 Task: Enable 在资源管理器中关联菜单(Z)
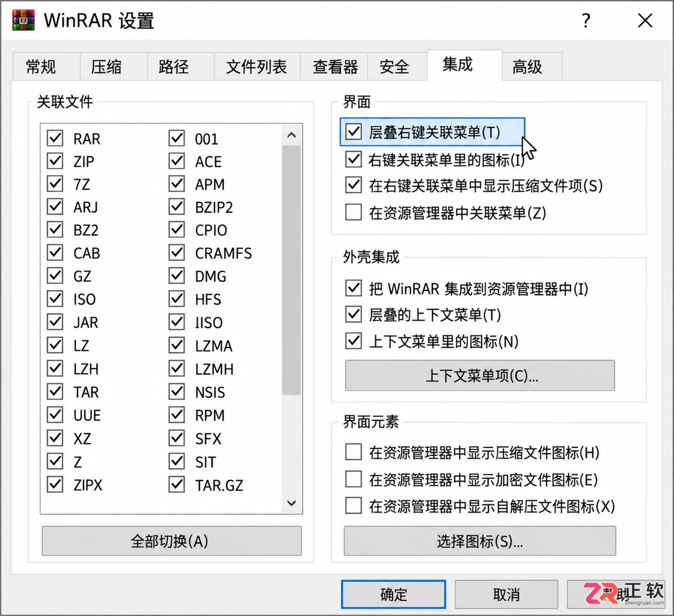pos(353,212)
